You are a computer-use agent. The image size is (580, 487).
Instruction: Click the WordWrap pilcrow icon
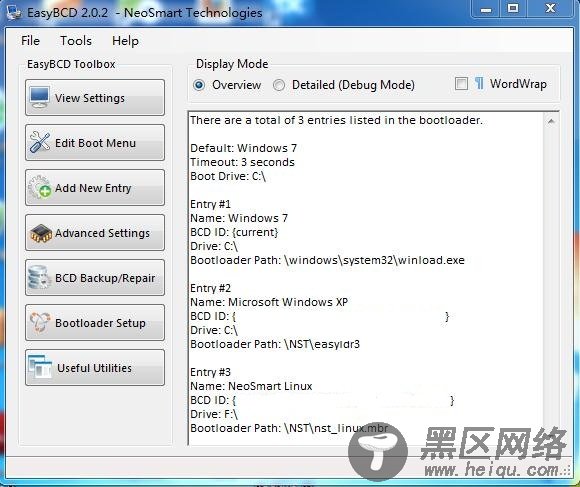click(479, 84)
